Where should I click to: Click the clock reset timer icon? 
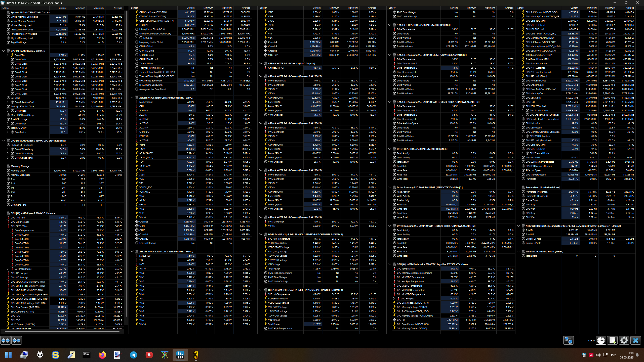601,340
